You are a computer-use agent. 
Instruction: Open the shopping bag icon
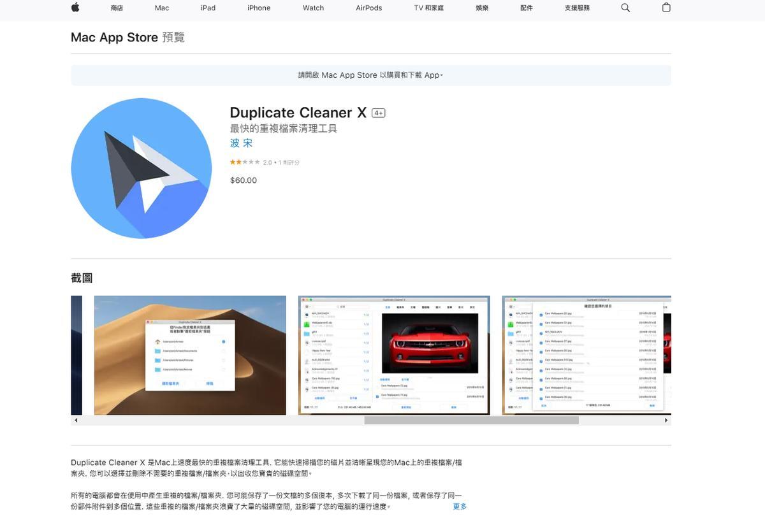click(x=666, y=8)
